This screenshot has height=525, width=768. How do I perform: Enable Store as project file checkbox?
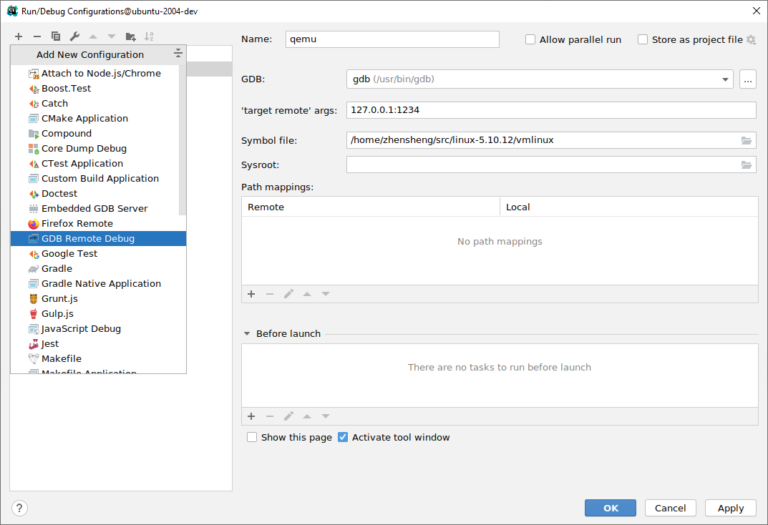tap(643, 40)
